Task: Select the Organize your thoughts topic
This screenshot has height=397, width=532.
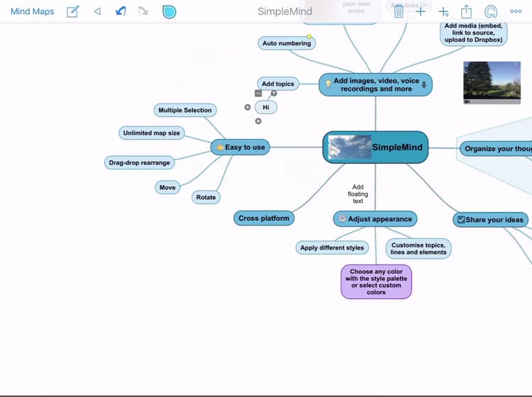Action: [x=496, y=149]
